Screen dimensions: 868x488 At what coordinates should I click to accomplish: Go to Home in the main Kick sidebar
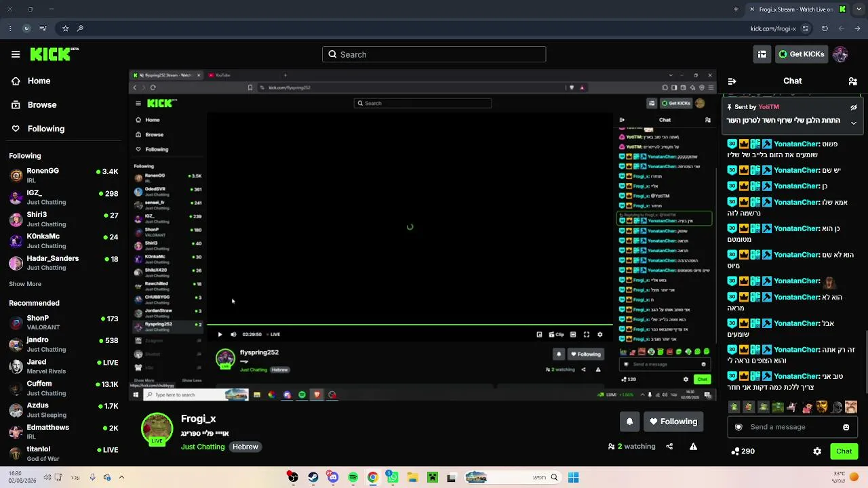(x=39, y=81)
